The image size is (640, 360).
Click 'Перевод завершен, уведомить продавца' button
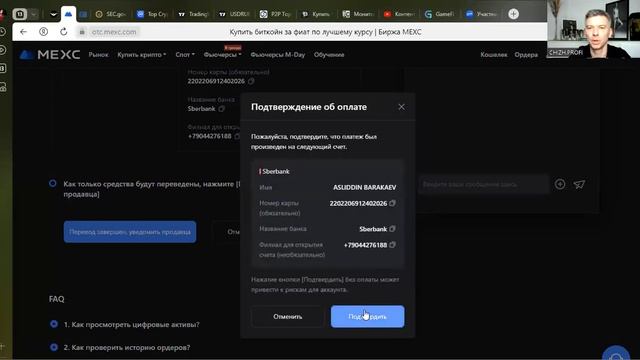tap(130, 232)
